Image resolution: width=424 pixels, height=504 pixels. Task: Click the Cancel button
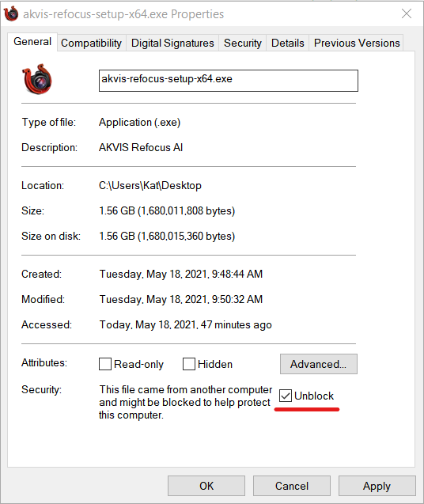click(292, 486)
